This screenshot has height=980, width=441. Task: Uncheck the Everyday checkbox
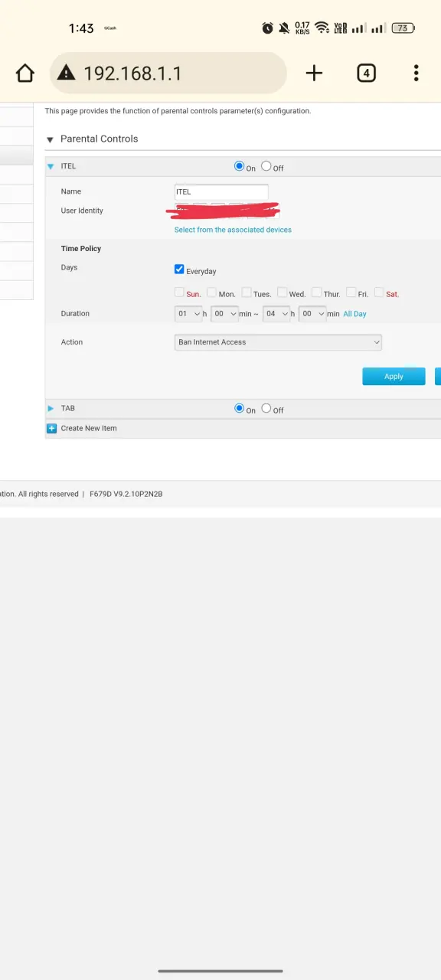pos(179,269)
